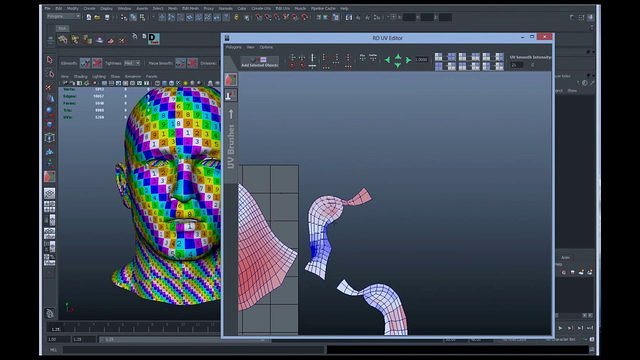
Task: Click the UV move step value field
Action: [x=421, y=60]
